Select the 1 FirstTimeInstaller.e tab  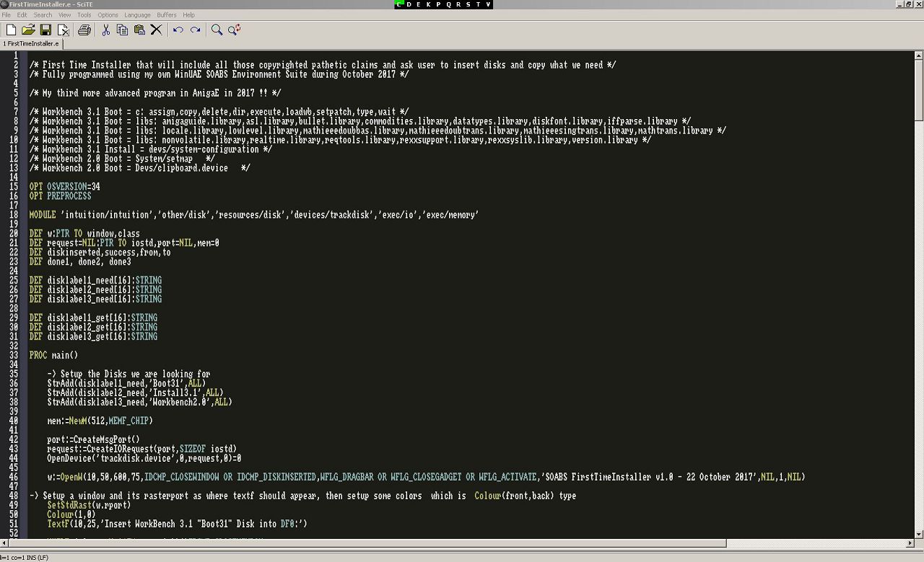click(x=31, y=43)
